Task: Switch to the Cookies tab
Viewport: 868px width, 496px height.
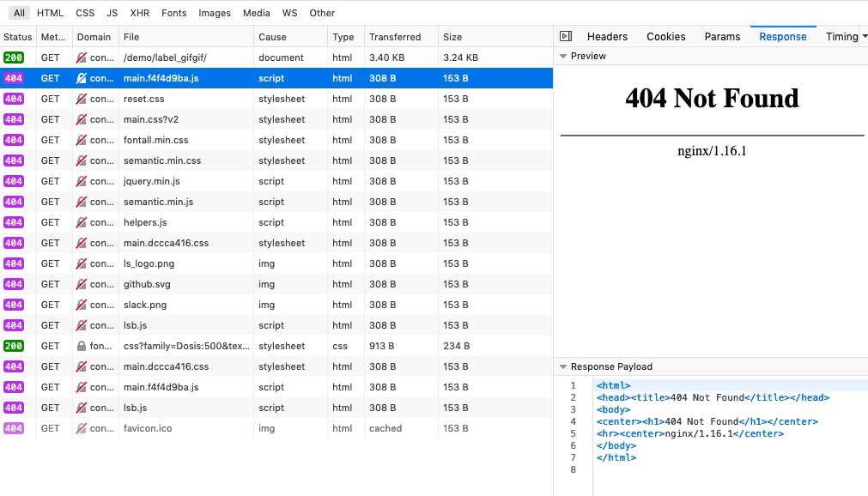Action: pos(665,37)
